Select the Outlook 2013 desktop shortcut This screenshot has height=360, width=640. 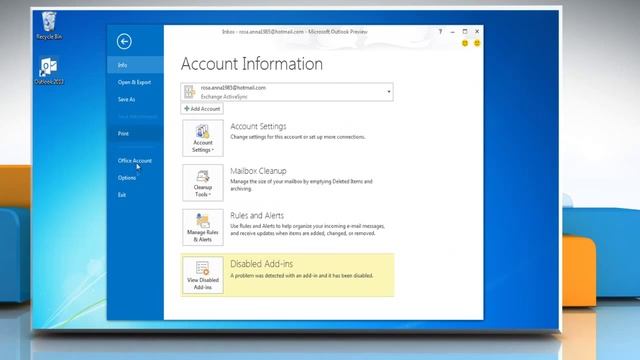click(x=49, y=71)
